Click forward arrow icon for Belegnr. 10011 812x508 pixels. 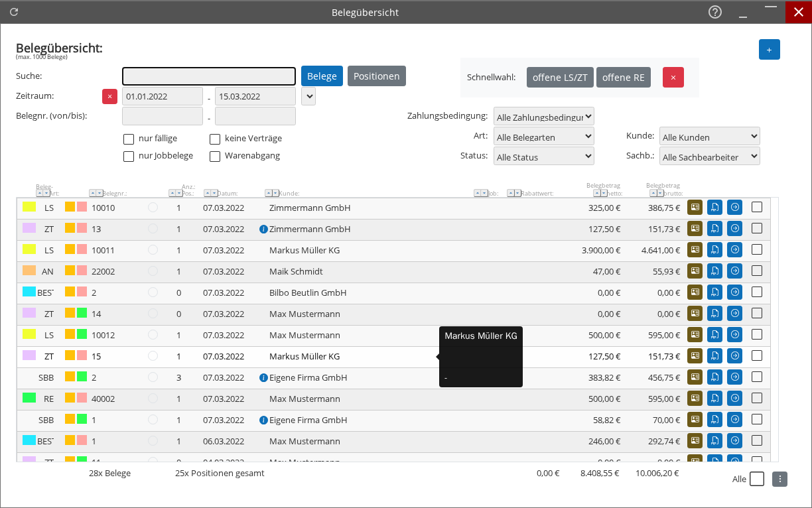pos(734,250)
